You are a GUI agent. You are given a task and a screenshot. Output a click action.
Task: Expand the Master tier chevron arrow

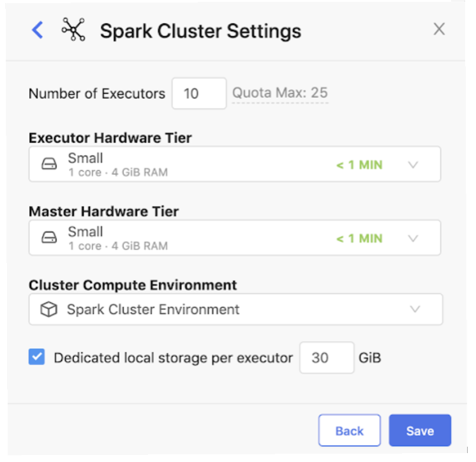[x=413, y=238]
